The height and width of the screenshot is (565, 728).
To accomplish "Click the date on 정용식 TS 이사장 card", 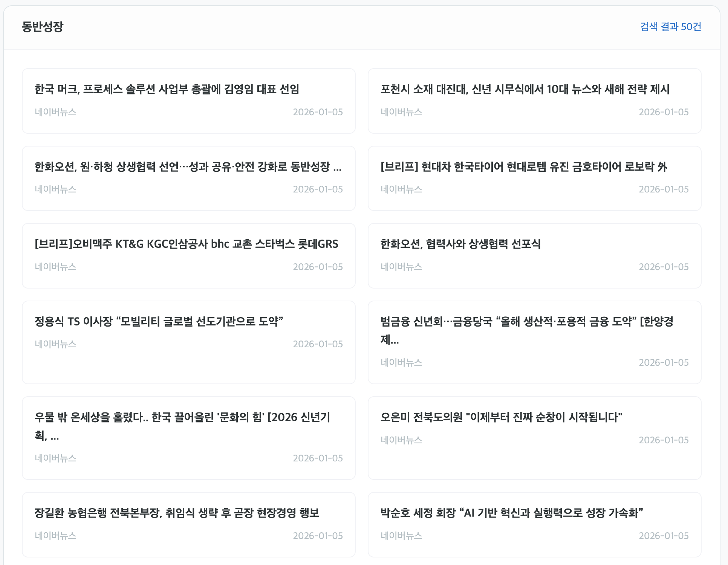I will click(318, 344).
